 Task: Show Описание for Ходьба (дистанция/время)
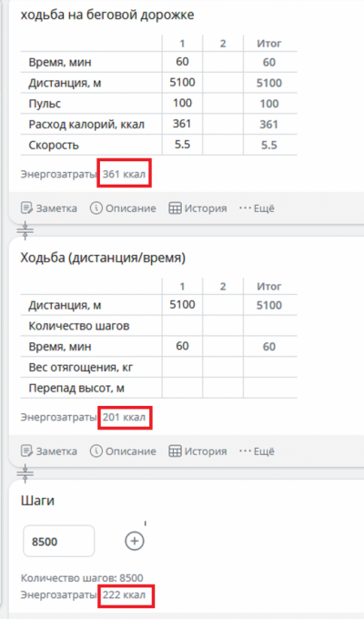point(123,451)
